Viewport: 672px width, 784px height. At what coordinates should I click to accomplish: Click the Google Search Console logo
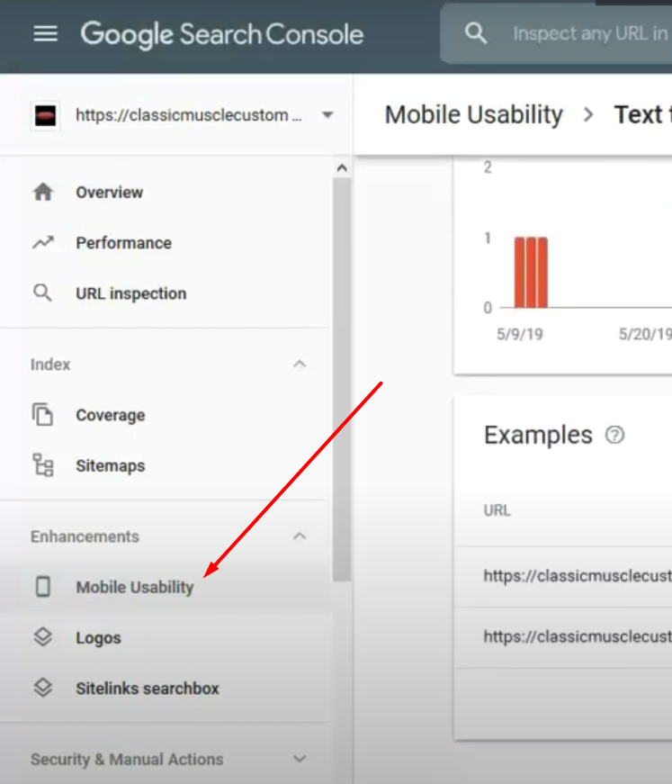click(222, 34)
